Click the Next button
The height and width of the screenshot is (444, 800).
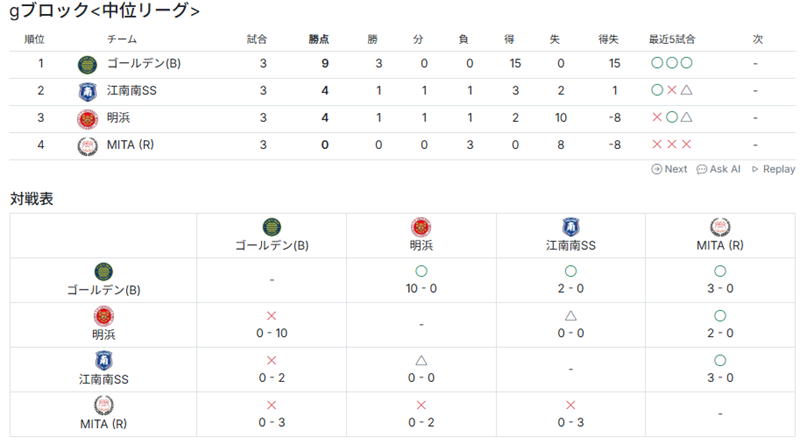click(x=669, y=169)
